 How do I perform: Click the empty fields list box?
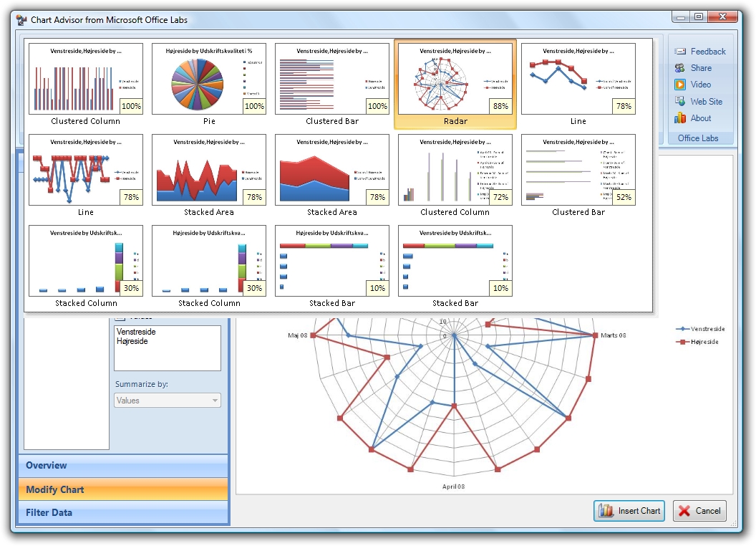coord(67,384)
